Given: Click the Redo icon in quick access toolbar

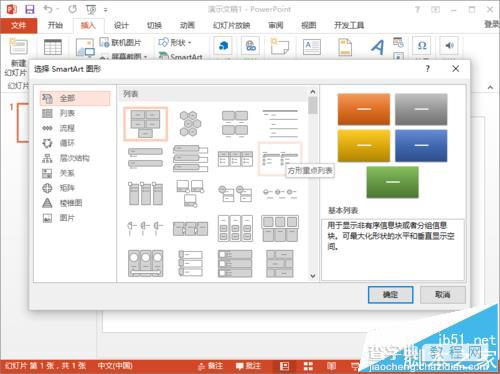Looking at the screenshot, I should click(72, 9).
